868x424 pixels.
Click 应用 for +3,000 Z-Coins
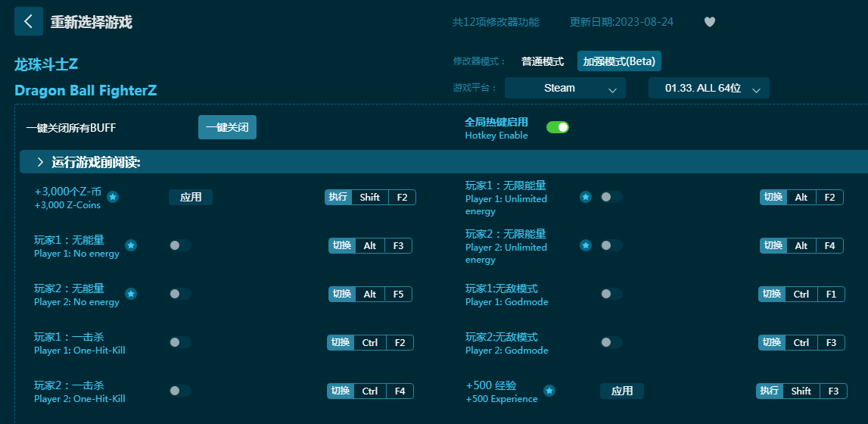tap(191, 197)
